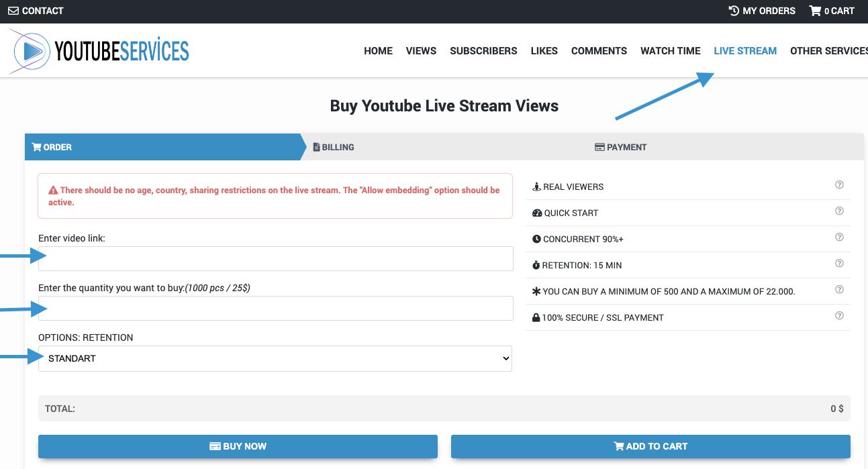Click help icon for RETENTION: 15 MIN
The width and height of the screenshot is (868, 469).
point(839,264)
